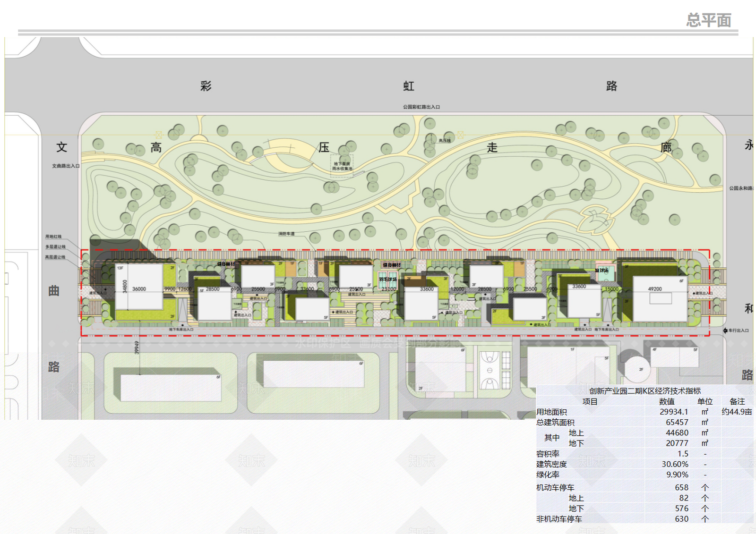Select the 单位 column header
Image resolution: width=756 pixels, height=534 pixels.
click(705, 401)
